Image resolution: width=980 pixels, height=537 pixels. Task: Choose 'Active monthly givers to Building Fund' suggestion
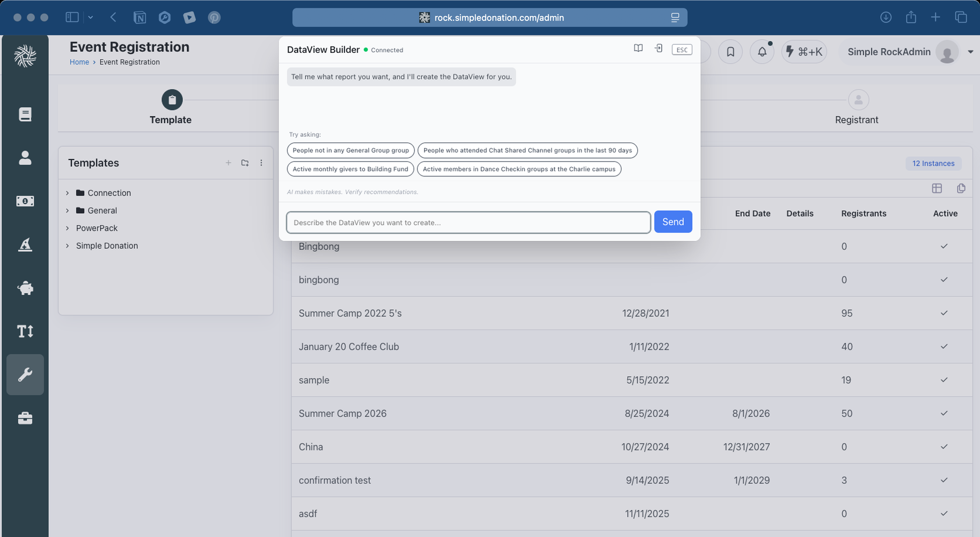[350, 169]
